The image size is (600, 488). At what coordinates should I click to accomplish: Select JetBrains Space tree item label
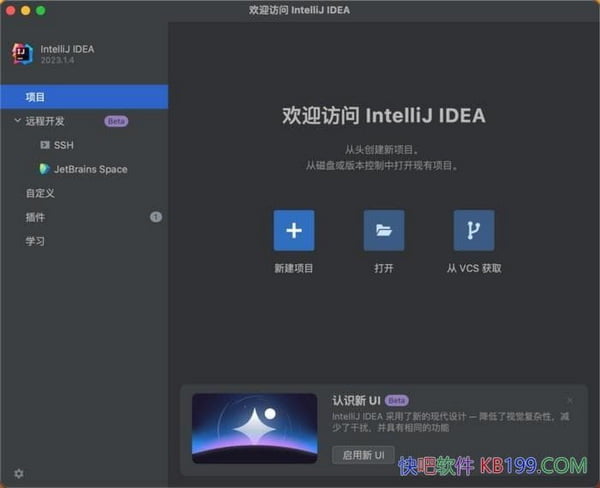tap(90, 169)
